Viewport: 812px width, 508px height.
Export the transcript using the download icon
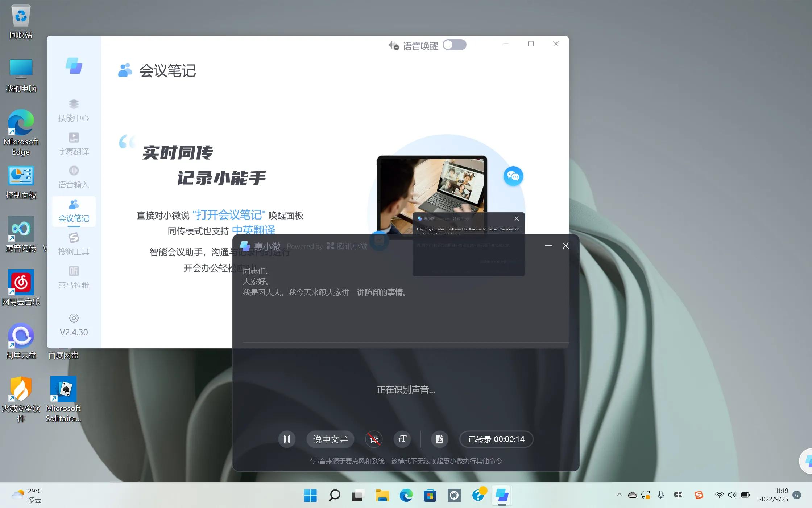point(439,439)
